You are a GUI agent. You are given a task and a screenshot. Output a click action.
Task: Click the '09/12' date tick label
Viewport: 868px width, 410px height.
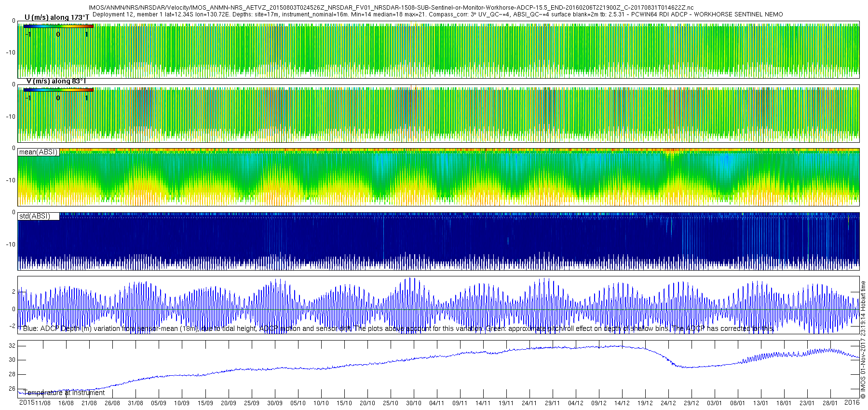point(598,403)
